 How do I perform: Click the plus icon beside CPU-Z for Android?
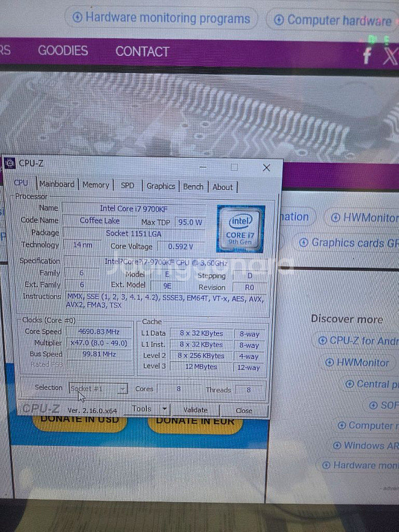pyautogui.click(x=322, y=340)
